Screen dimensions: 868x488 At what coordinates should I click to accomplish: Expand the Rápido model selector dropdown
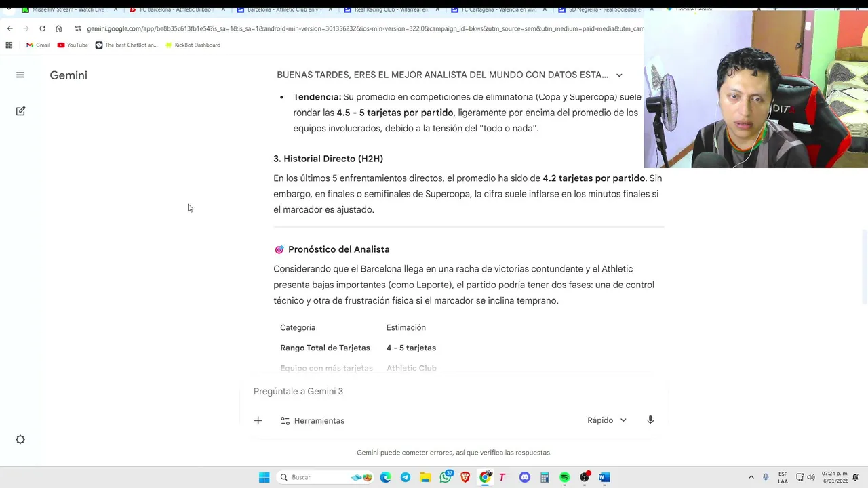click(x=607, y=420)
